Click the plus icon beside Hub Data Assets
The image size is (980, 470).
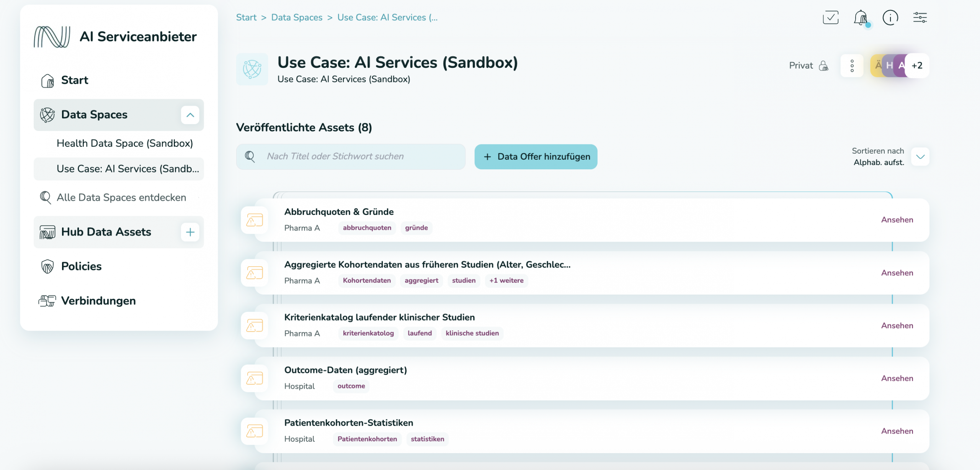pyautogui.click(x=190, y=232)
